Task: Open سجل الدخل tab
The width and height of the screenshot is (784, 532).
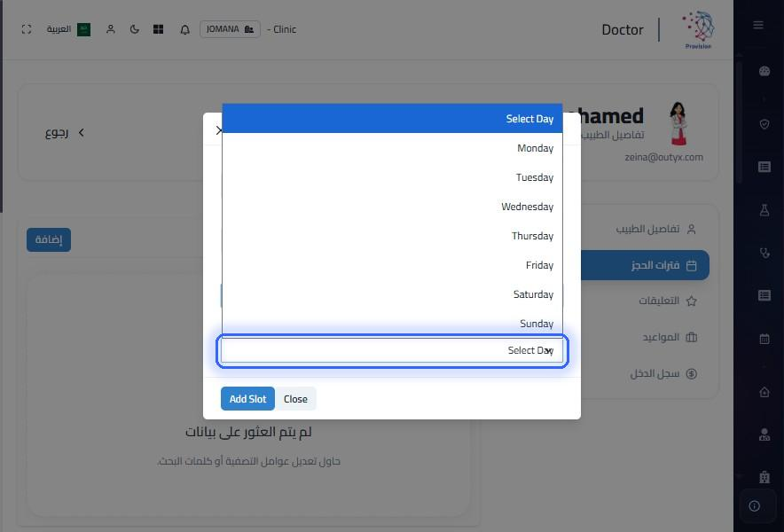Action: coord(663,373)
